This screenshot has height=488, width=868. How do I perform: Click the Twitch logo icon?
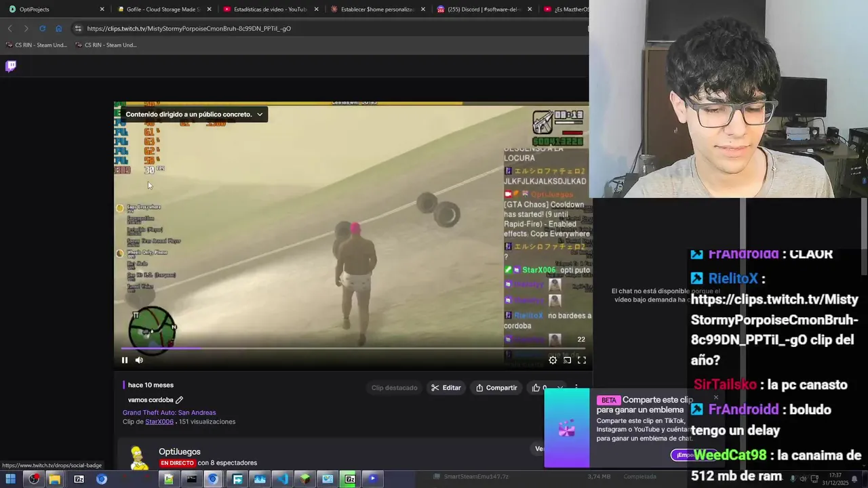click(11, 66)
